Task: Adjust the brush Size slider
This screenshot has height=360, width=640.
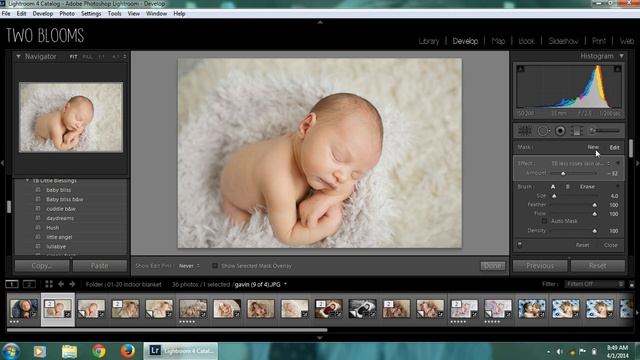Action: (554, 196)
